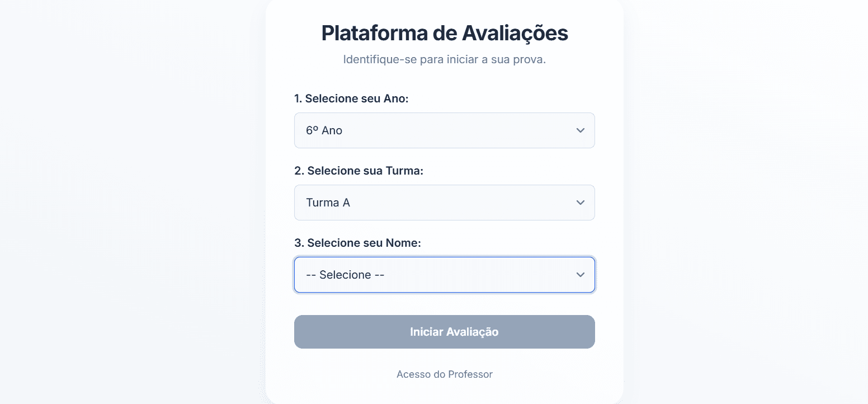Click the empty page background left of the card
The height and width of the screenshot is (404, 868).
point(129,201)
